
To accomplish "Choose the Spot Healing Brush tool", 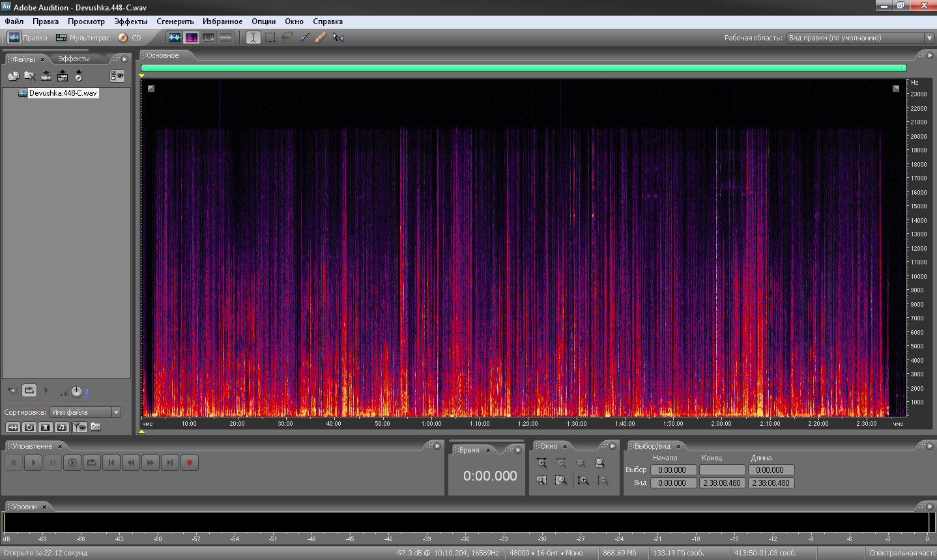I will point(321,38).
